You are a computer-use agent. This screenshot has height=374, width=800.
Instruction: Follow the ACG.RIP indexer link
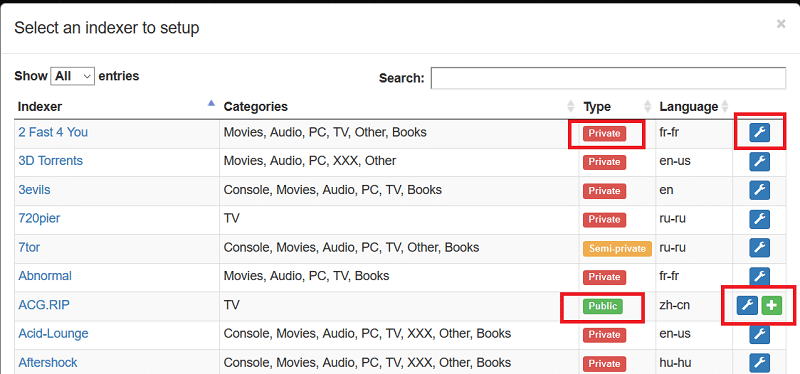click(44, 305)
